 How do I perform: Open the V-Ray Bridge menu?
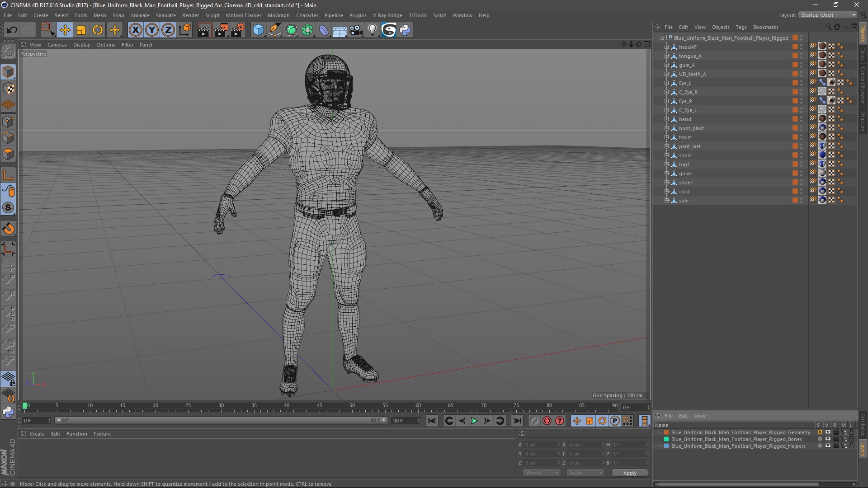point(387,15)
